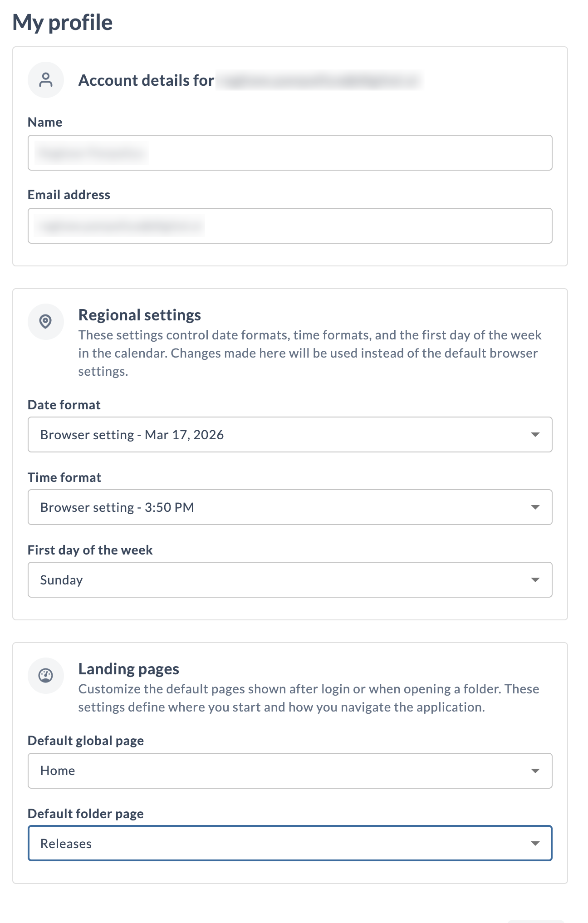This screenshot has width=588, height=923.
Task: Click the Date format dropdown arrow
Action: (536, 434)
